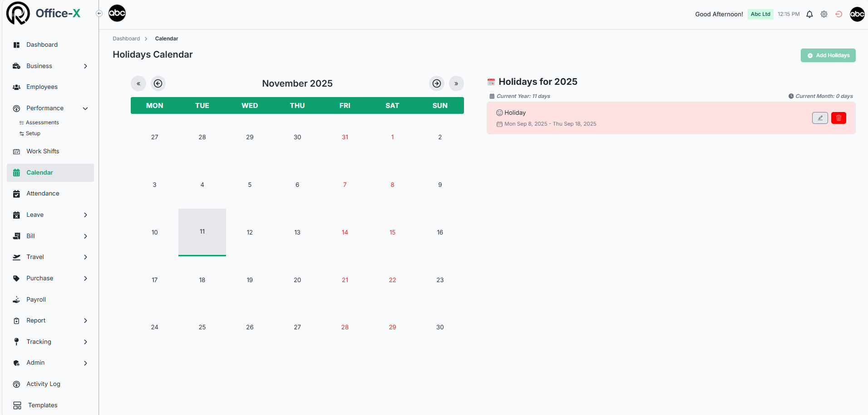Open the Templates menu item
This screenshot has width=868, height=415.
click(43, 405)
